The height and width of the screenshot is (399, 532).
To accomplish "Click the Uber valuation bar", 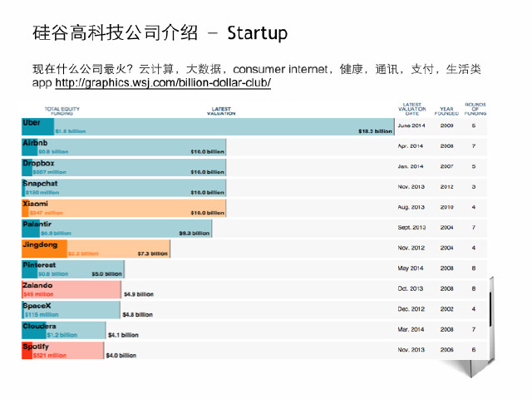I will pyautogui.click(x=208, y=127).
